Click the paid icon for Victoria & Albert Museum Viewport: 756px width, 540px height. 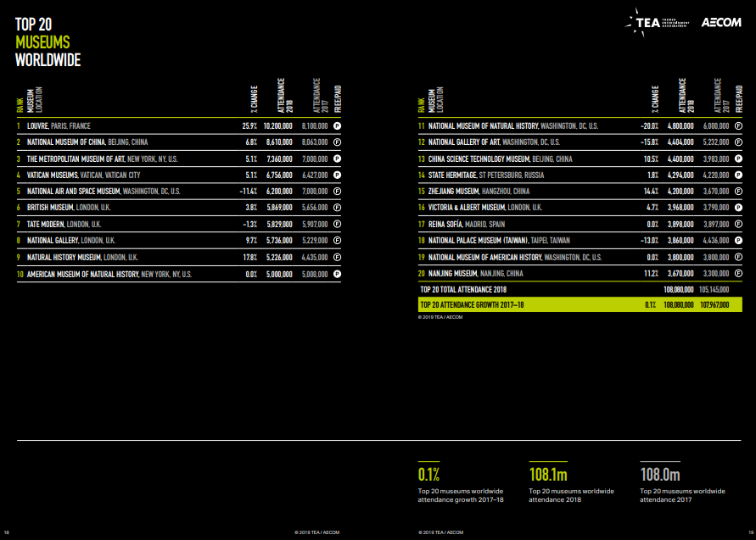pos(738,208)
